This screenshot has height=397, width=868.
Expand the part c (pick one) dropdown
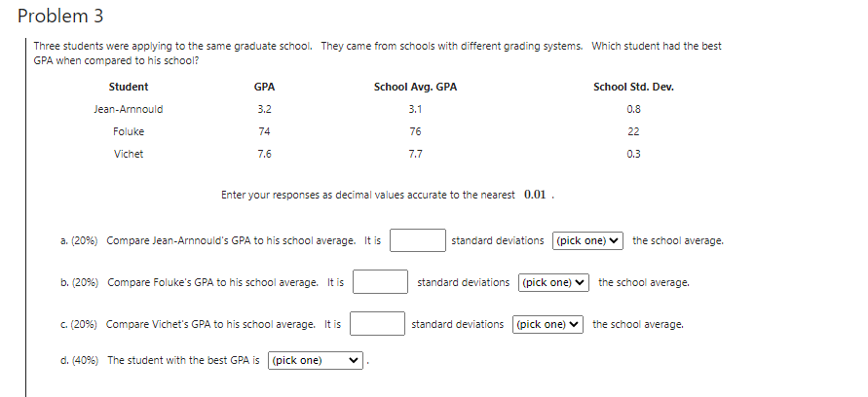(x=548, y=325)
